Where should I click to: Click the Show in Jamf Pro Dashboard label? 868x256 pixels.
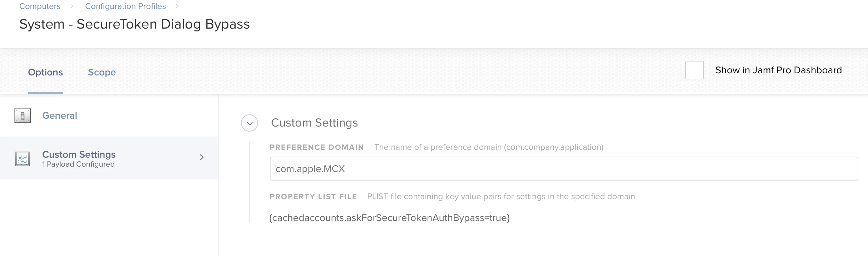pyautogui.click(x=778, y=70)
